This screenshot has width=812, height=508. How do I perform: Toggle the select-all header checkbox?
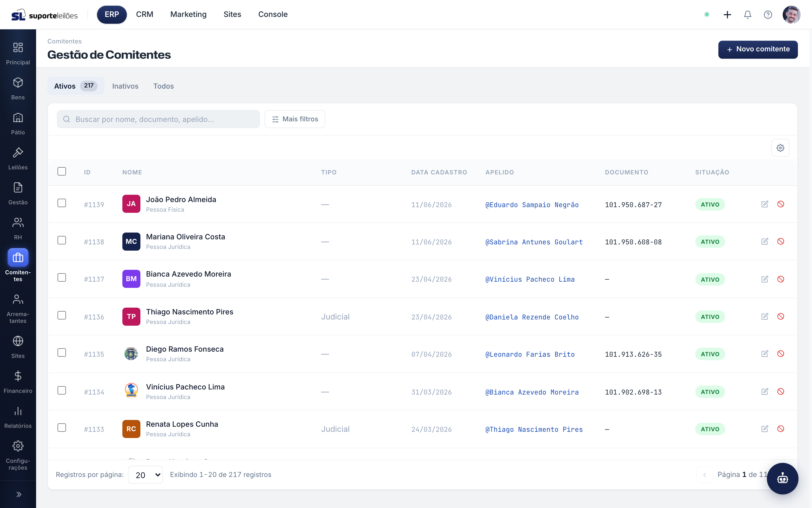point(62,171)
